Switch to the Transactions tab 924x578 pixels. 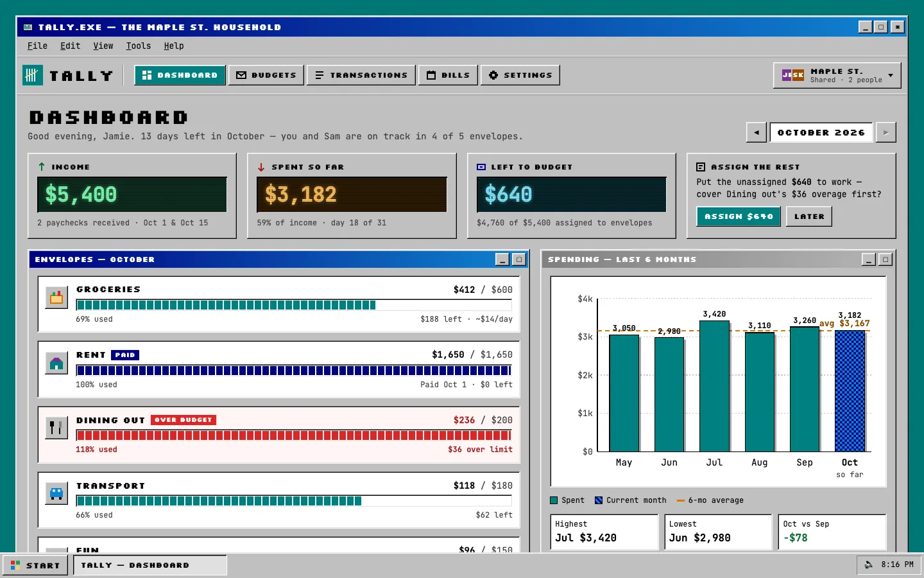[361, 75]
